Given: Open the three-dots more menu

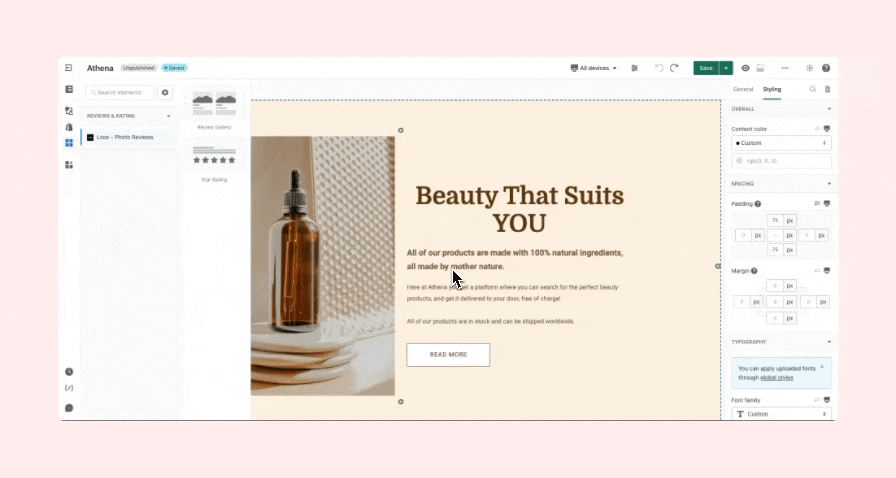Looking at the screenshot, I should [x=785, y=68].
